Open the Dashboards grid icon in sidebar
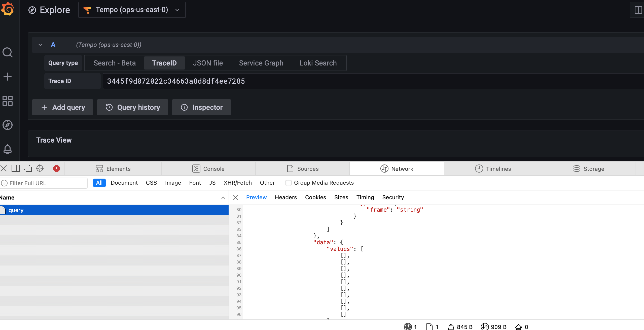 (7, 101)
